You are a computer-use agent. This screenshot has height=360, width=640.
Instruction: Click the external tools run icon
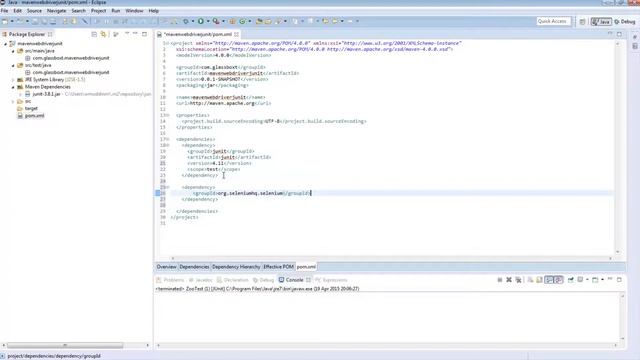coord(216,21)
